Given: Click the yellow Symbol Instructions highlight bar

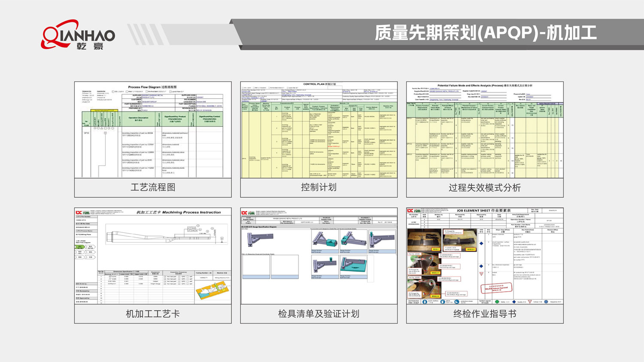Looking at the screenshot, I should point(104,110).
